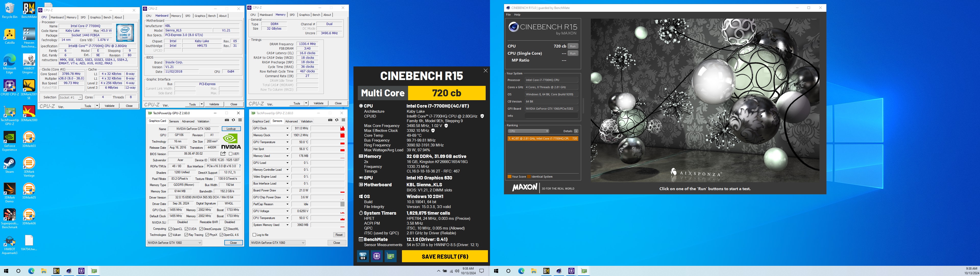This screenshot has width=980, height=276.
Task: Open SPD tab in CPU-Z Memory window
Action: 292,15
